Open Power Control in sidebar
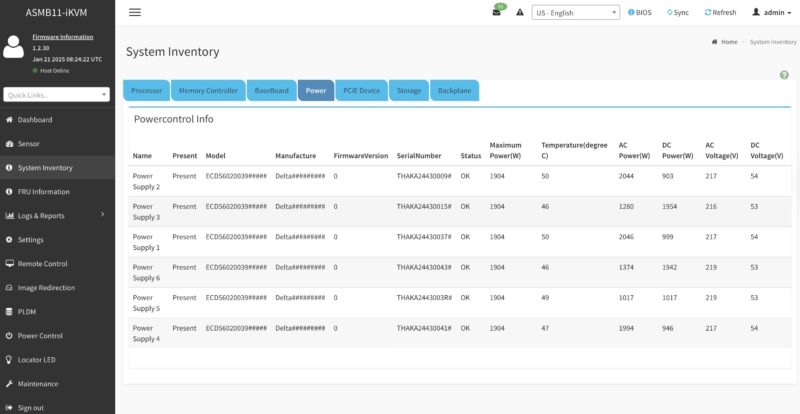The width and height of the screenshot is (800, 414). coord(40,335)
